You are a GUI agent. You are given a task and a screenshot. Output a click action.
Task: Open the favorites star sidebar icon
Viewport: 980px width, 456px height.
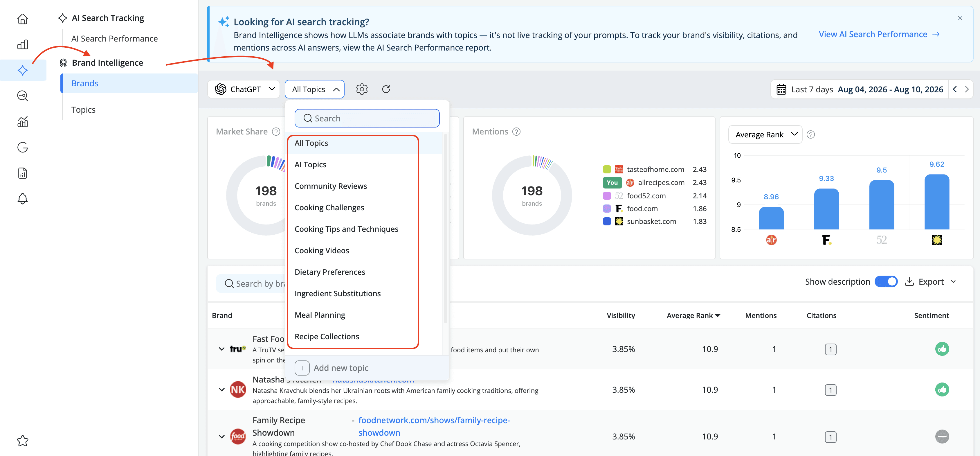coord(22,440)
